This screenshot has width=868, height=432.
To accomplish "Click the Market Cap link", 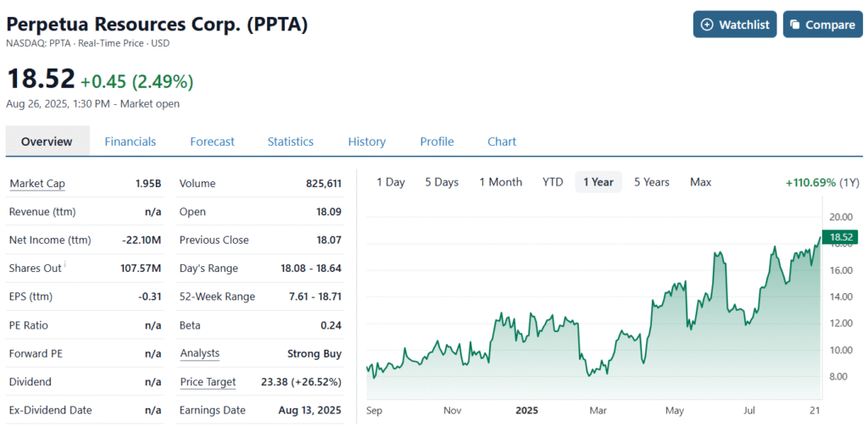I will [x=37, y=184].
